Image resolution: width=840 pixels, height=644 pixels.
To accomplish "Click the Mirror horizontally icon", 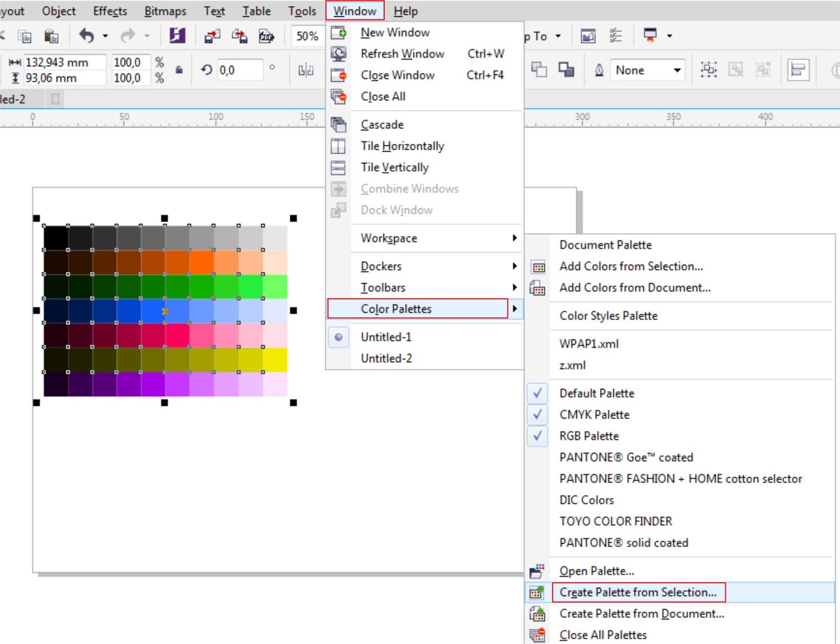I will [x=306, y=70].
